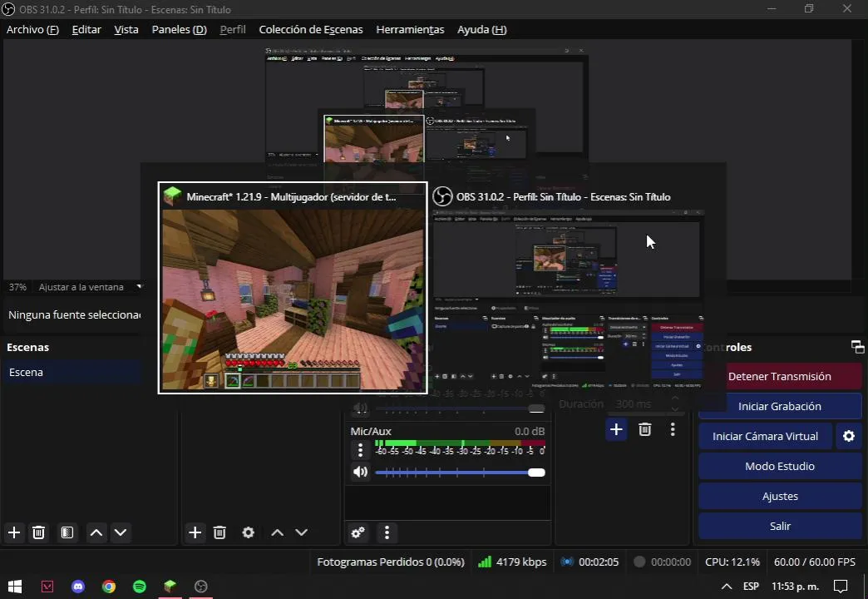The width and height of the screenshot is (868, 599).
Task: Click 'CPU: 12.1%' status bar entry
Action: coord(732,562)
